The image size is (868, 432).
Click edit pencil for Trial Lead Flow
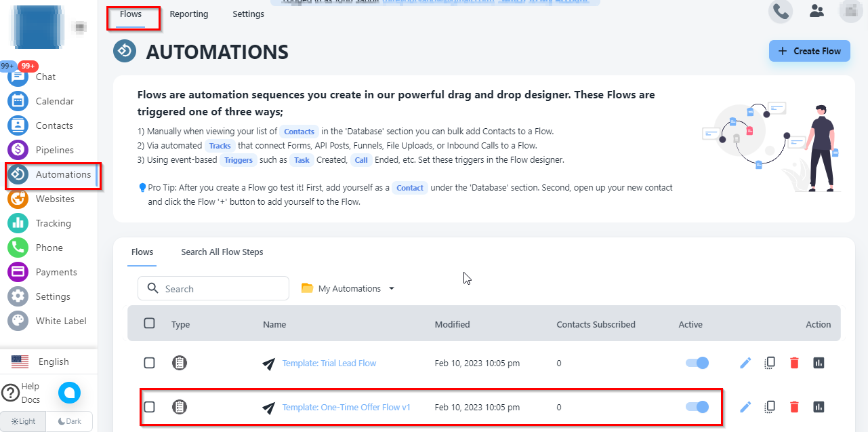pyautogui.click(x=745, y=363)
